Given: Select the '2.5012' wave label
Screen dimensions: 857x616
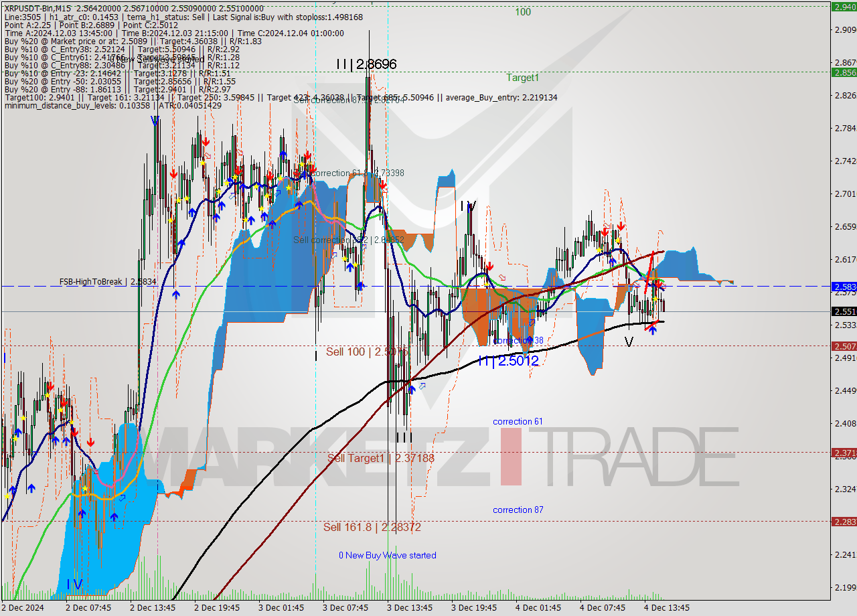Looking at the screenshot, I should click(x=517, y=362).
